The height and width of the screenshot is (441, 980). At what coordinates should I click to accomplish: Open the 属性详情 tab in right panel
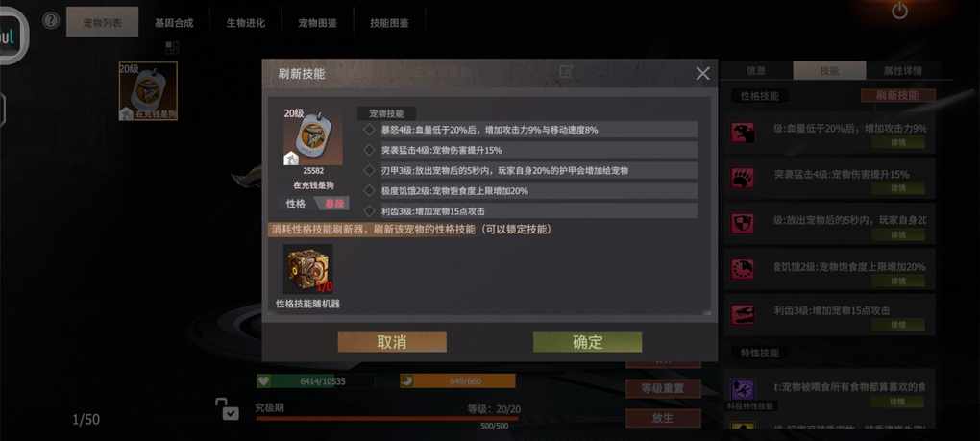[902, 70]
